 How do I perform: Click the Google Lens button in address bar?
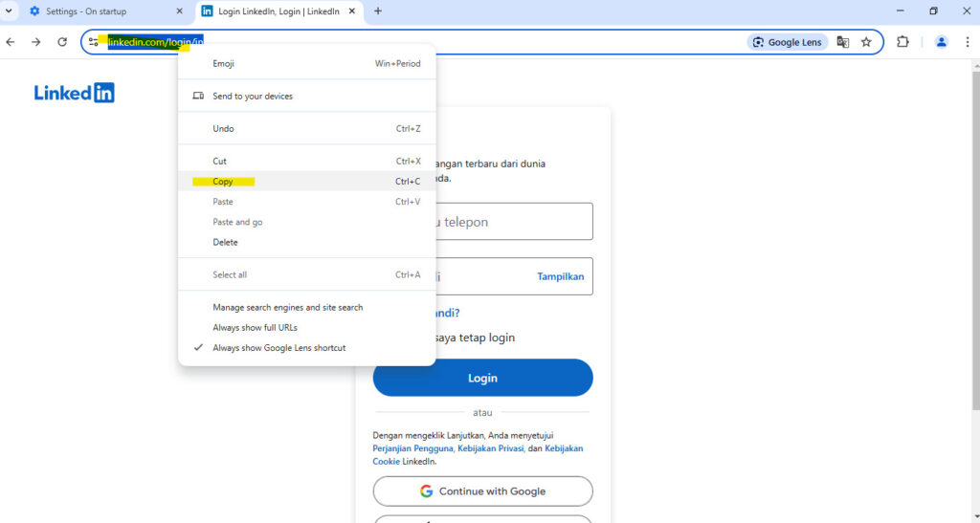[x=787, y=42]
